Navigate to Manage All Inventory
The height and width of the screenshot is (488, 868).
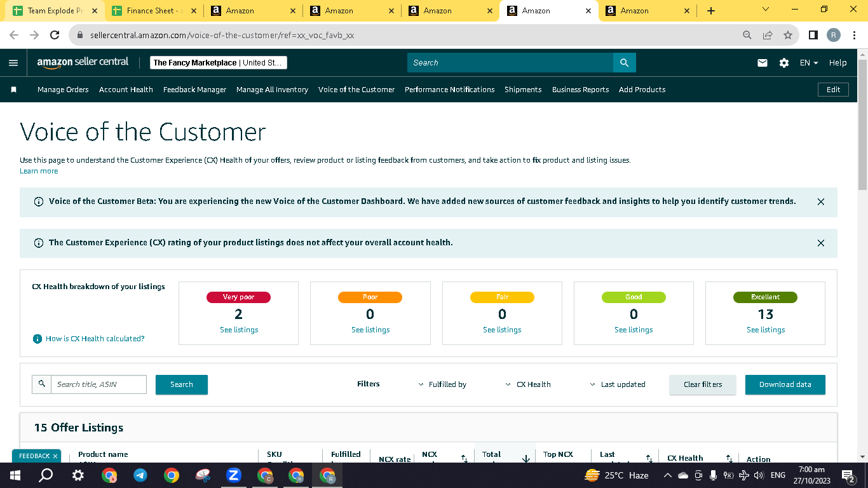coord(272,90)
